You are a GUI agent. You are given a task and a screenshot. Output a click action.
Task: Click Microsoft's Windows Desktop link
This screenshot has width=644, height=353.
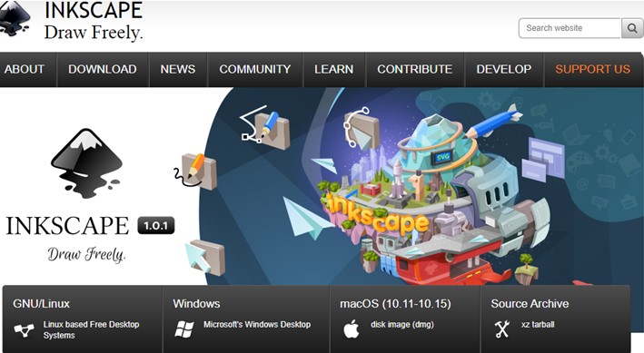coord(257,324)
